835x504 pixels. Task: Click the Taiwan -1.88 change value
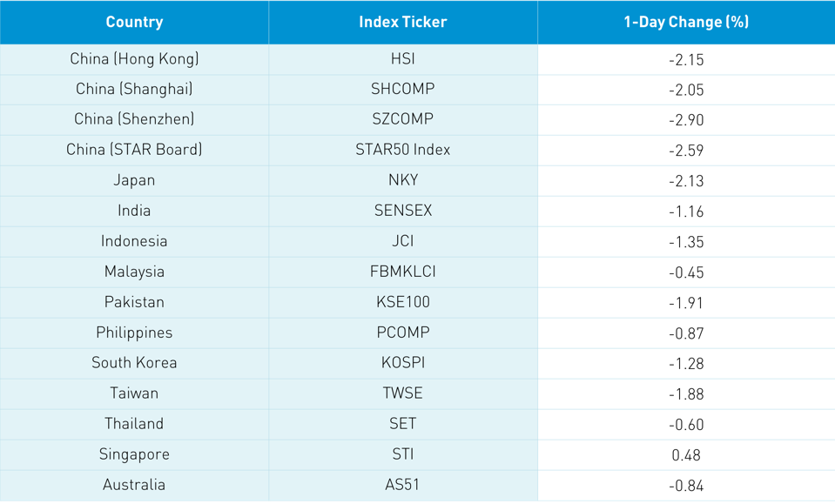686,393
